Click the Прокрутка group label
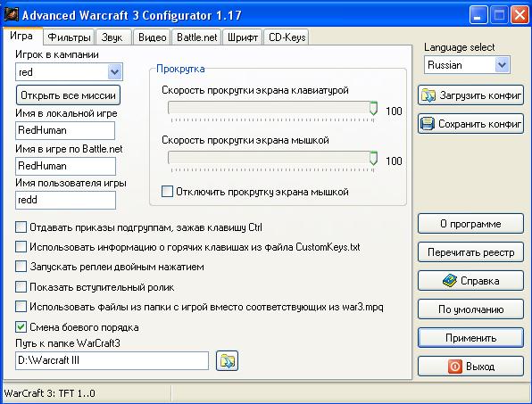This screenshot has height=404, width=532. point(180,69)
